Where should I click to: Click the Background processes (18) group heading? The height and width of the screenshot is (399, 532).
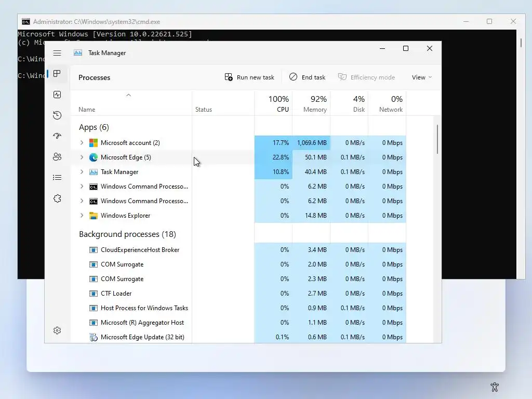click(127, 234)
